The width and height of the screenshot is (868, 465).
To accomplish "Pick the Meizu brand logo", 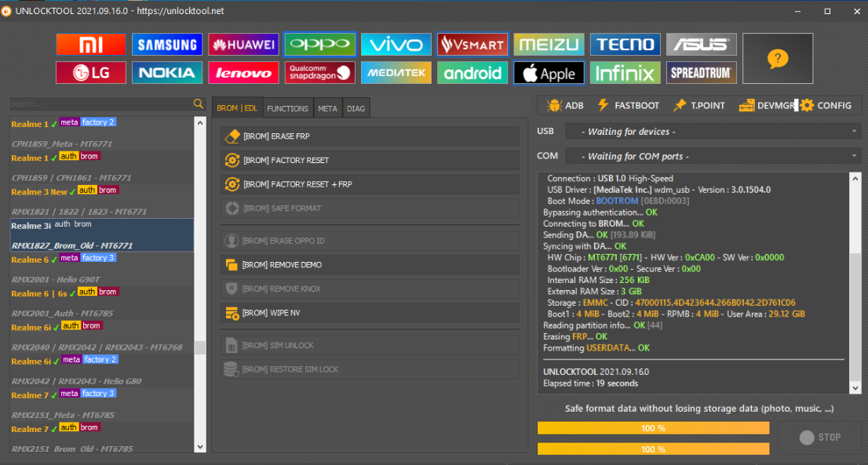I will 549,44.
